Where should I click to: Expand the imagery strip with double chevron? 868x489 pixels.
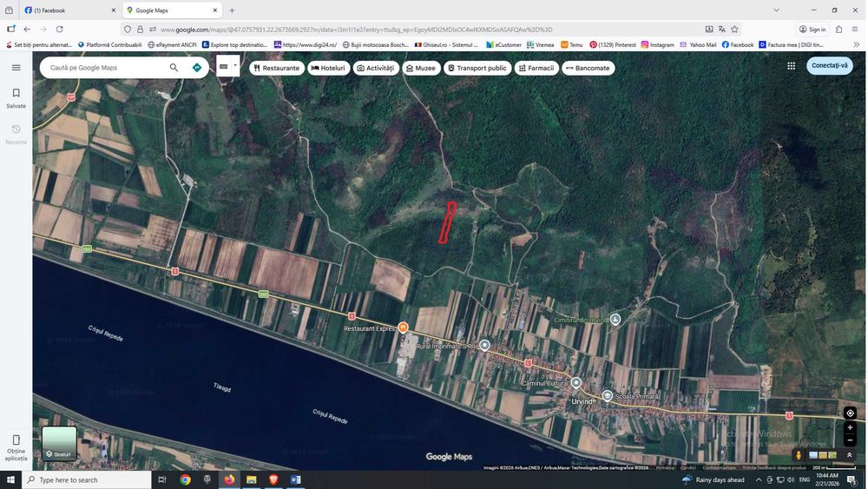pyautogui.click(x=850, y=454)
